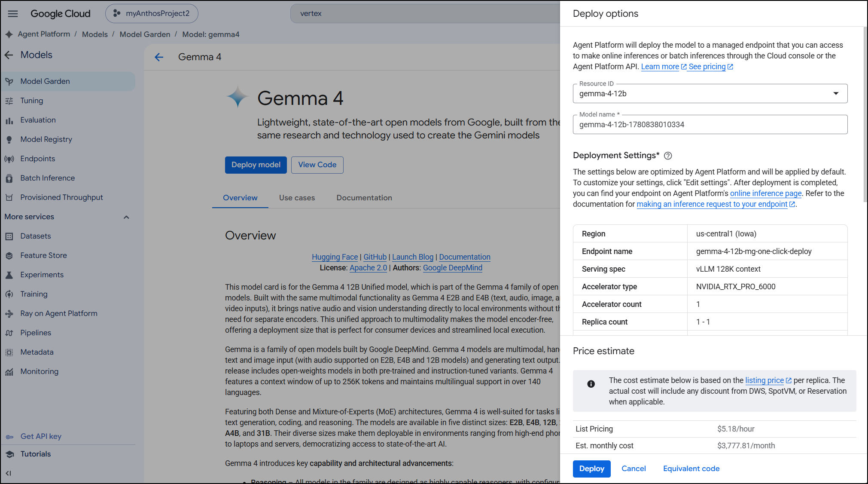Click the Tutorials graduation cap icon
Screen dimensions: 868x484
pyautogui.click(x=9, y=454)
